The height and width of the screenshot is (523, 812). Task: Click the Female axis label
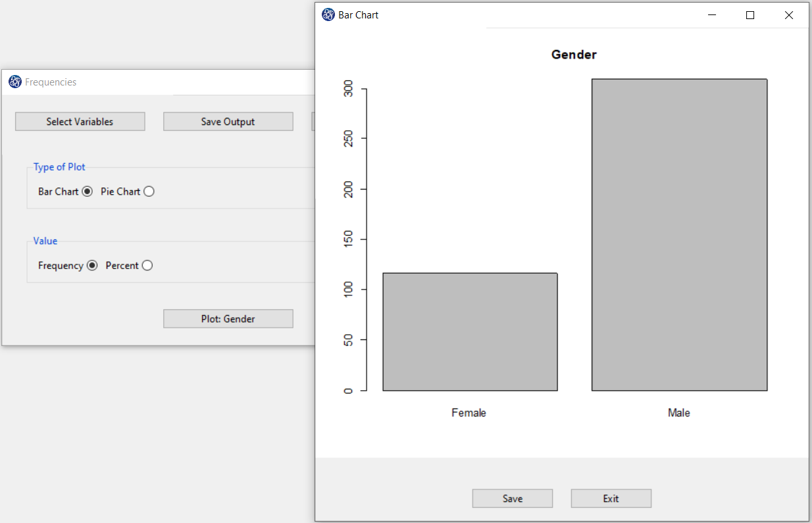click(x=469, y=413)
